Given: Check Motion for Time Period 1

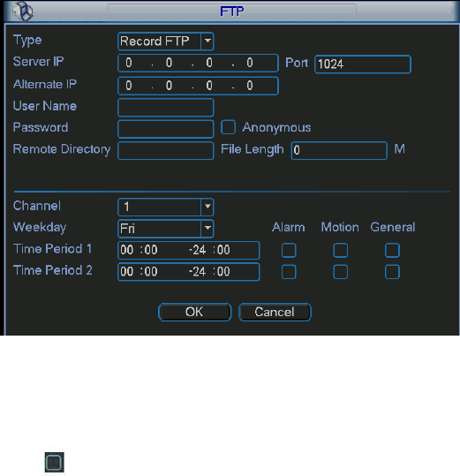Looking at the screenshot, I should [x=341, y=250].
